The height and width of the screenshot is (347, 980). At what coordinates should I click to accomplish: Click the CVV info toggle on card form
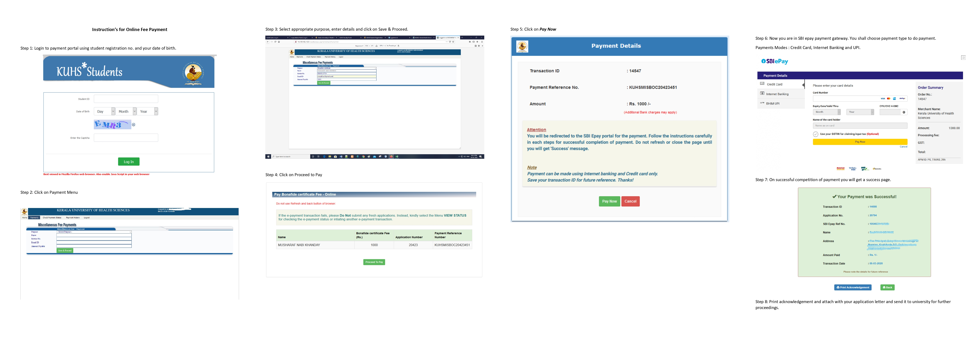pyautogui.click(x=904, y=112)
